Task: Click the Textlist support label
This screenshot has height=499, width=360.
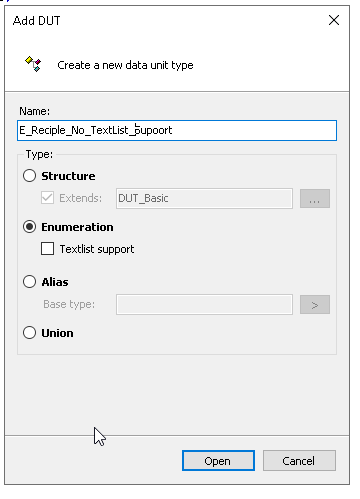Action: click(97, 249)
